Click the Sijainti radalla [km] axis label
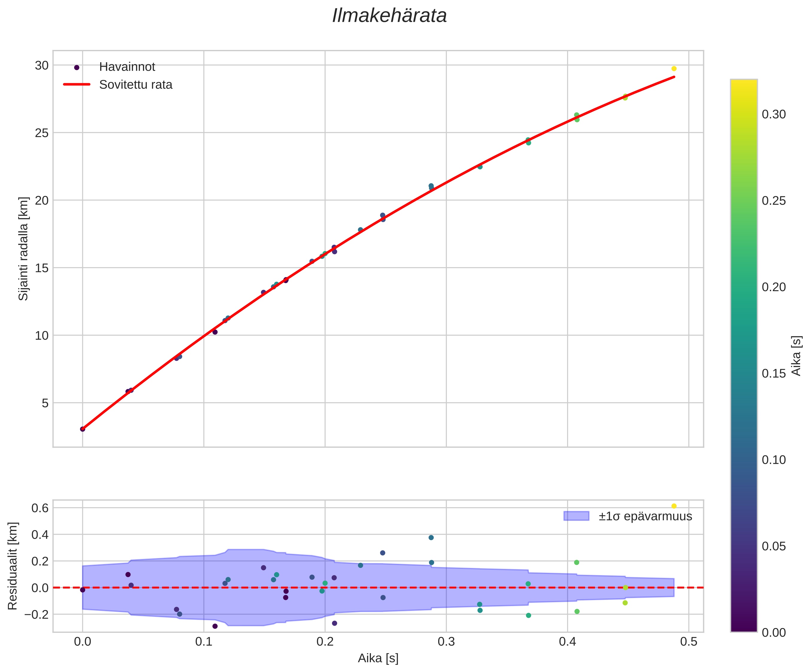 click(24, 249)
